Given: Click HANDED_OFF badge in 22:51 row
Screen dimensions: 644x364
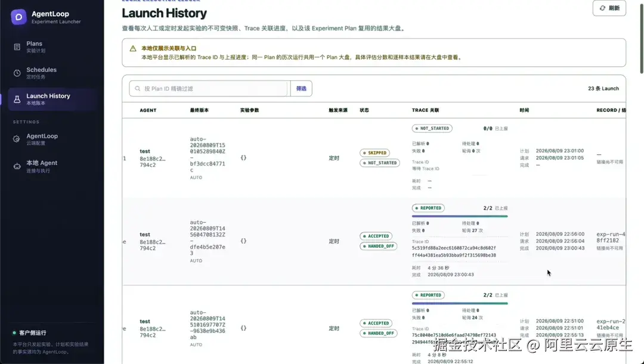Looking at the screenshot, I should coord(378,333).
